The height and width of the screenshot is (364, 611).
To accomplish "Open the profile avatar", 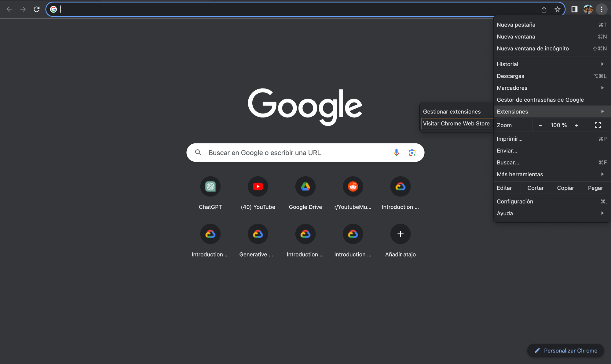I will [x=588, y=9].
